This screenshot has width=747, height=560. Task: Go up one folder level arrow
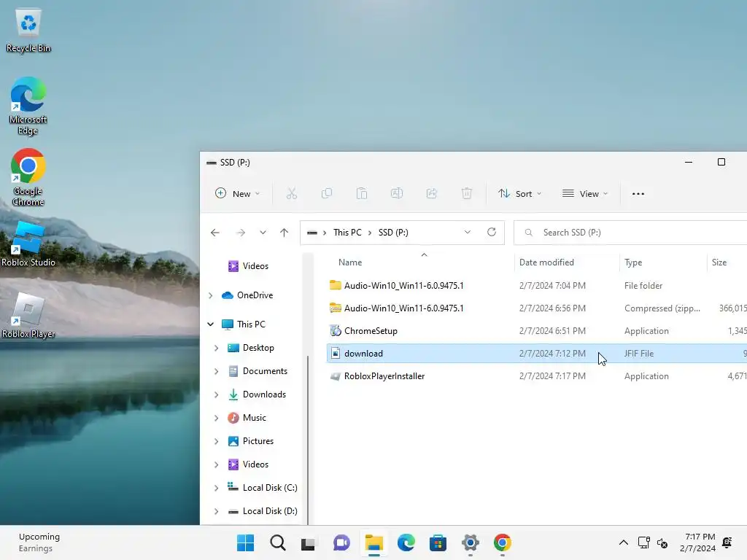[x=285, y=233]
